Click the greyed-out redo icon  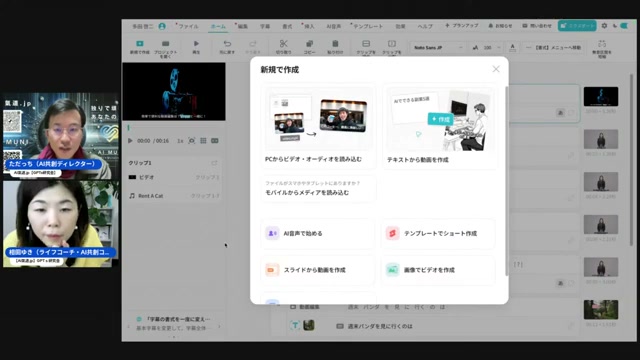point(253,44)
